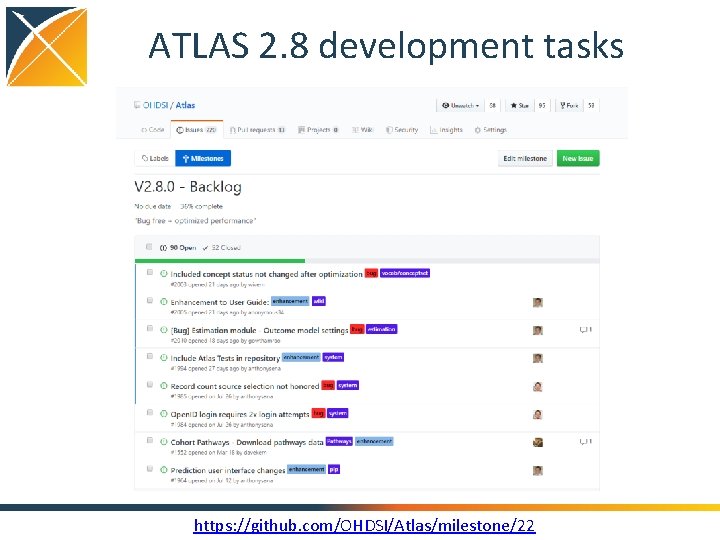This screenshot has width=720, height=540.
Task: Click the open-issue icon beside 'Record count source'
Action: pyautogui.click(x=163, y=386)
